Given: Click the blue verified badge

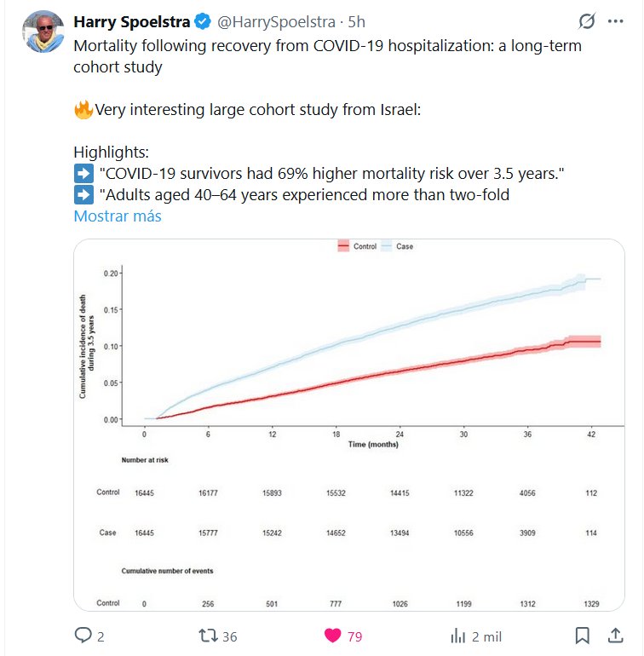Looking at the screenshot, I should (201, 21).
